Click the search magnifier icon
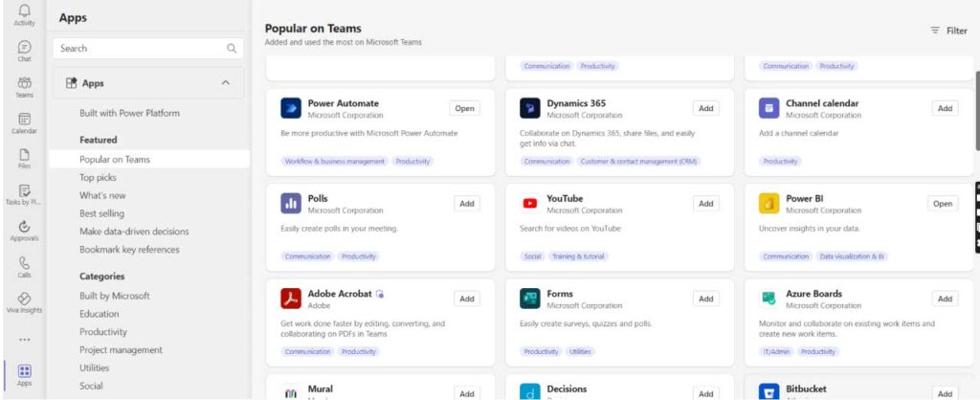The width and height of the screenshot is (980, 400). [232, 48]
